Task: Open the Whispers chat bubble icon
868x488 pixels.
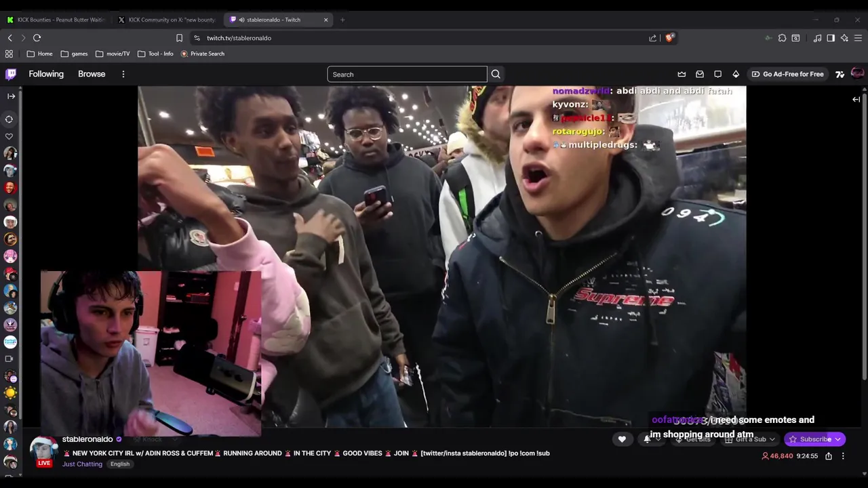Action: click(717, 74)
